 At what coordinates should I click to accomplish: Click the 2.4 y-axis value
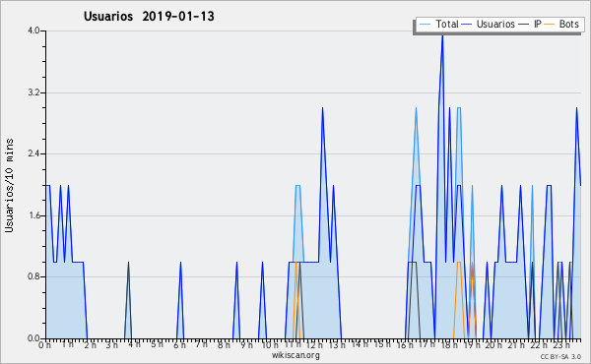[33, 153]
